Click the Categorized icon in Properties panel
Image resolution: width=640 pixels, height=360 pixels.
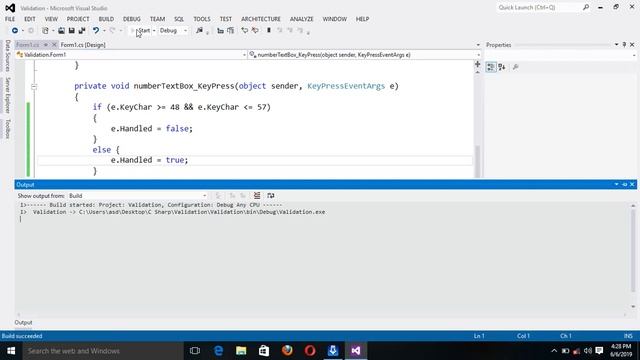[x=491, y=67]
